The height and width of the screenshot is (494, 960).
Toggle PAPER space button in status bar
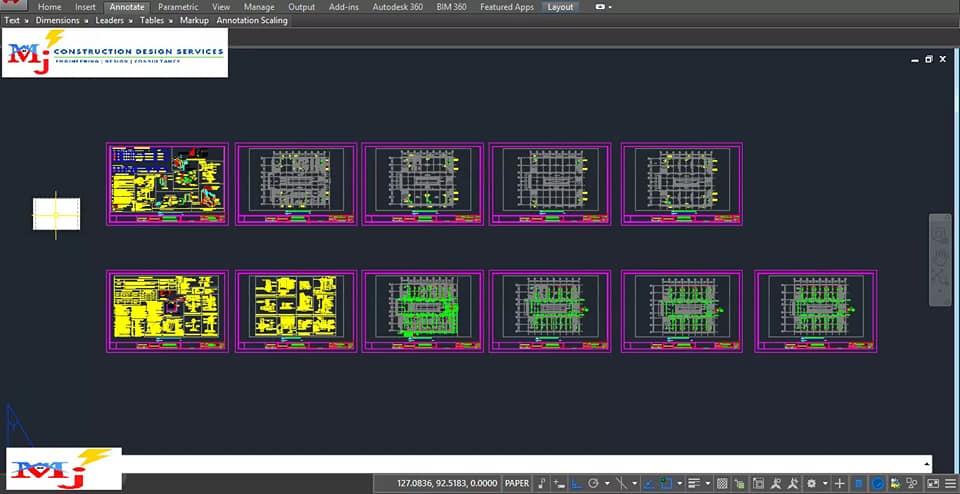coord(517,483)
